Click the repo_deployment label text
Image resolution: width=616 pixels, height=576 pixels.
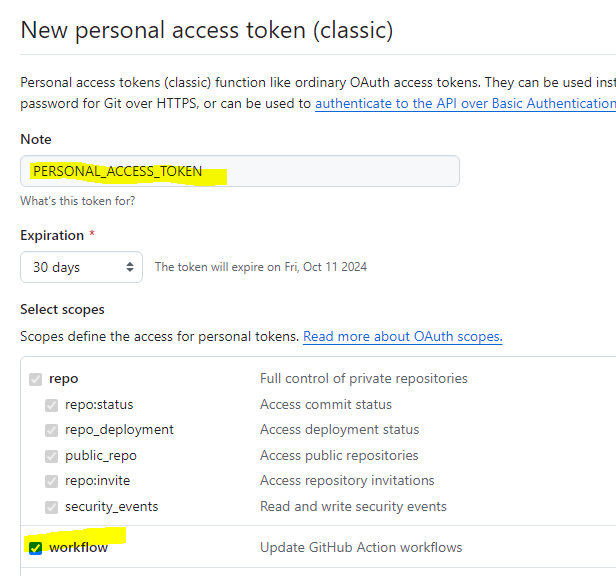[119, 430]
